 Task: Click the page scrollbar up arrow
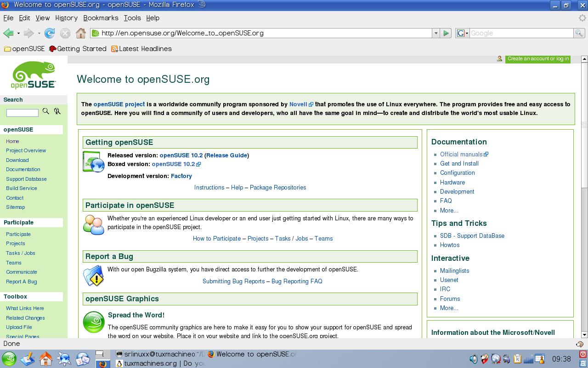(584, 59)
